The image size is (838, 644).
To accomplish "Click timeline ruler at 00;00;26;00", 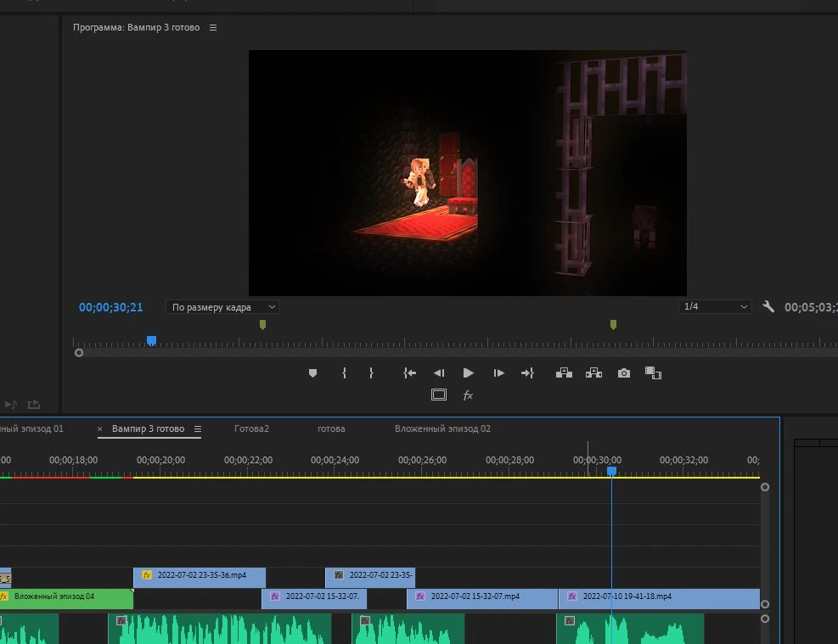I will tap(422, 461).
